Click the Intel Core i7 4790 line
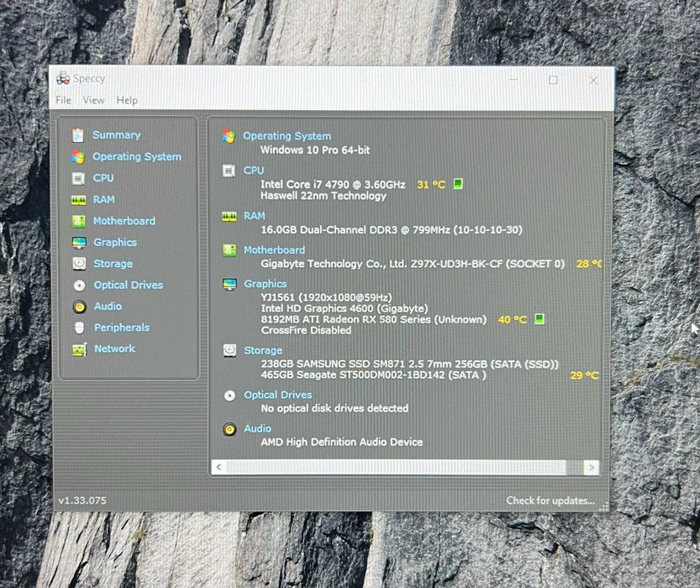This screenshot has height=588, width=700. coord(333,184)
